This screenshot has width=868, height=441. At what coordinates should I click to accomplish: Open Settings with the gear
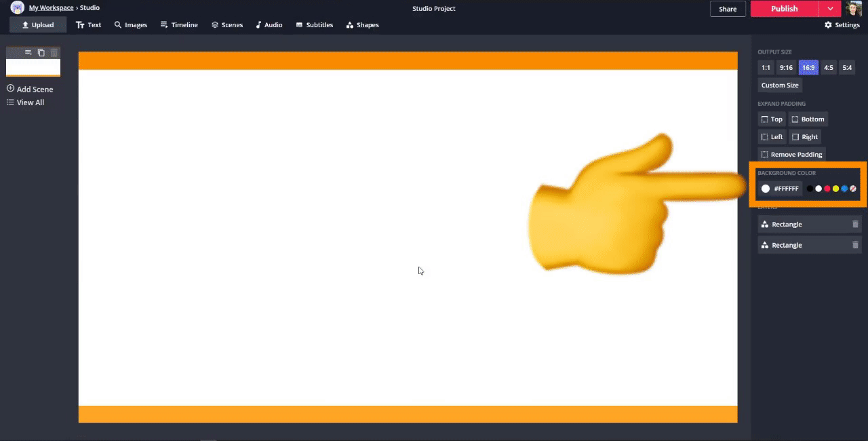pos(842,25)
